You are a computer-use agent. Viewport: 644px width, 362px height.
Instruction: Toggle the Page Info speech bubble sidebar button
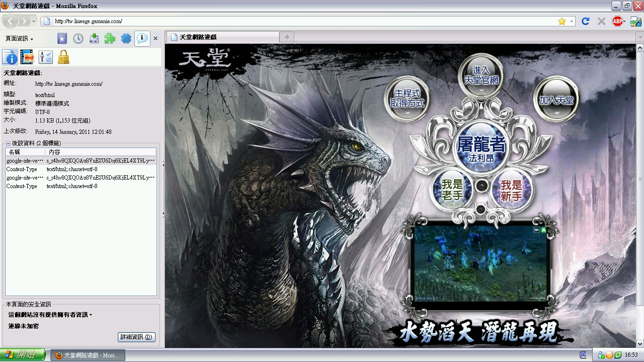(142, 39)
